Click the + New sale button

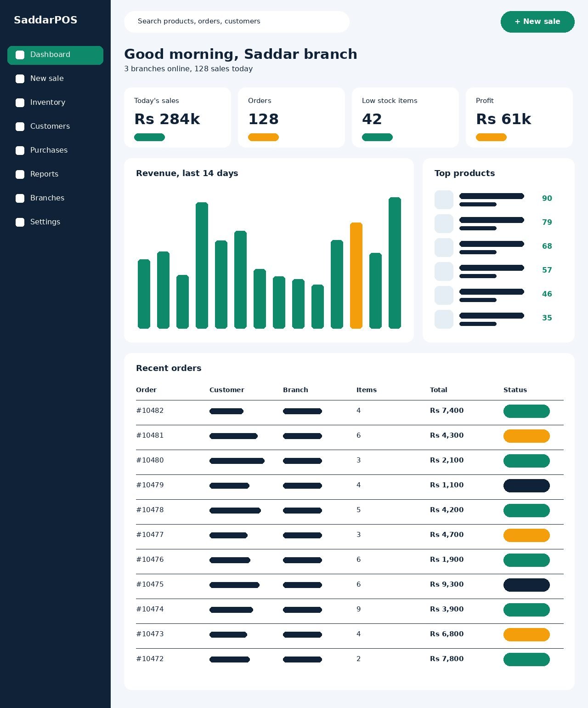pyautogui.click(x=537, y=22)
